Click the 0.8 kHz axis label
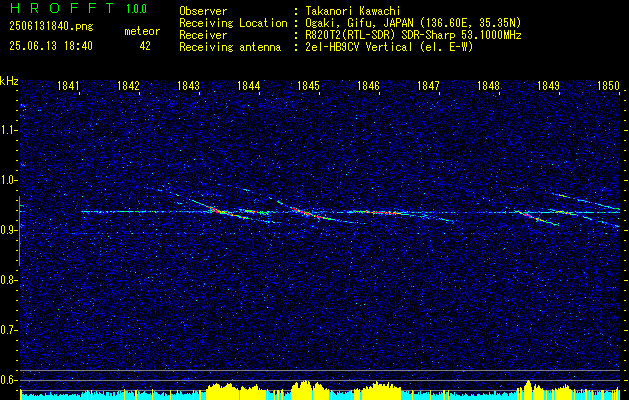This screenshot has height=400, width=629. click(x=9, y=280)
